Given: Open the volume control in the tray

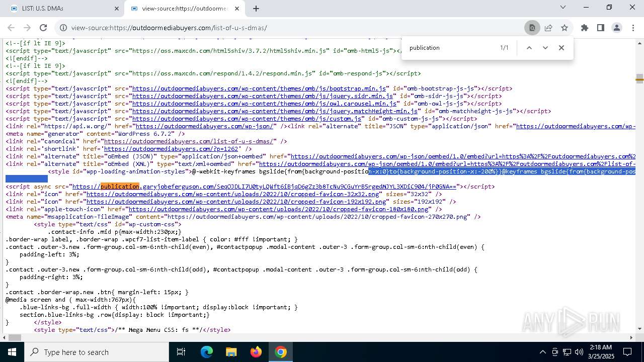Looking at the screenshot, I should [x=579, y=352].
